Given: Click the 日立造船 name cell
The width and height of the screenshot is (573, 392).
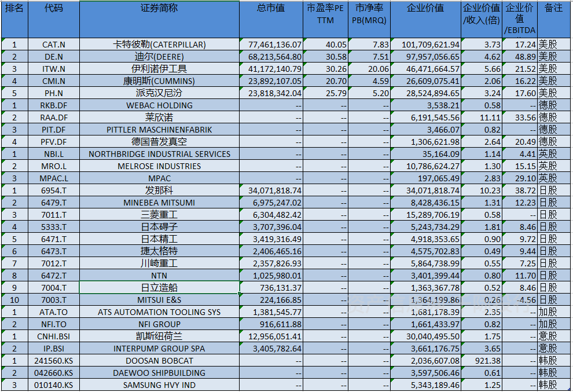Looking at the screenshot, I should [x=159, y=287].
